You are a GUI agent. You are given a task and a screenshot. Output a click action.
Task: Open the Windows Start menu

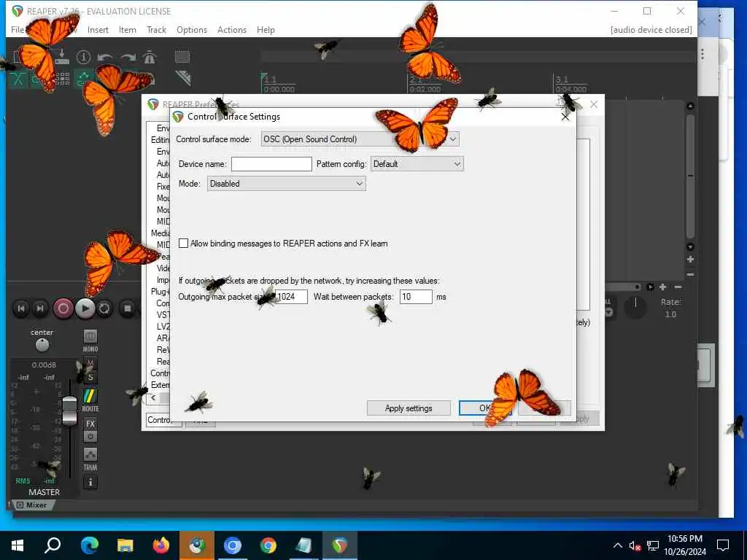point(18,545)
